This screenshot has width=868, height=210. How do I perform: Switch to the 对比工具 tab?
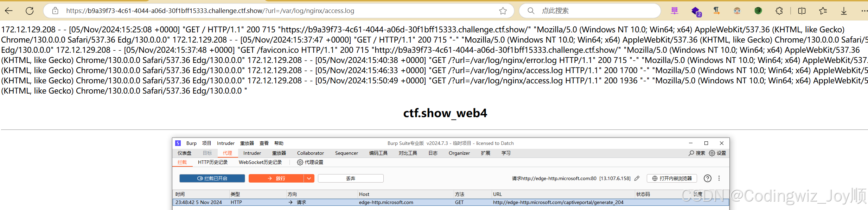(x=408, y=153)
